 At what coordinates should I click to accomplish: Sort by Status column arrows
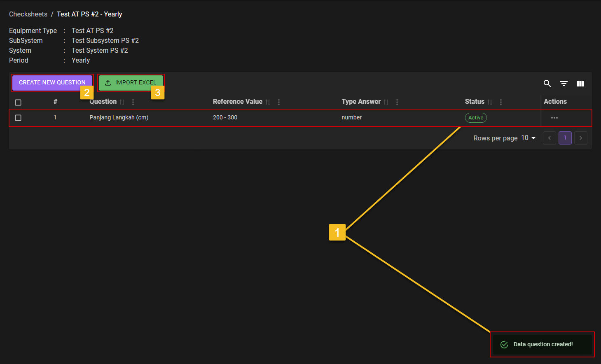tap(490, 102)
